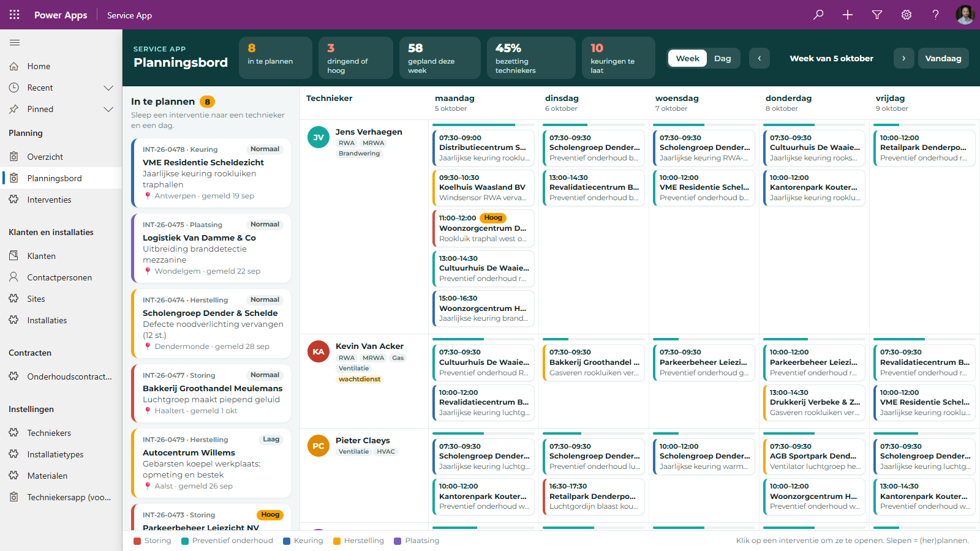Click the Sites puzzle icon

[14, 299]
